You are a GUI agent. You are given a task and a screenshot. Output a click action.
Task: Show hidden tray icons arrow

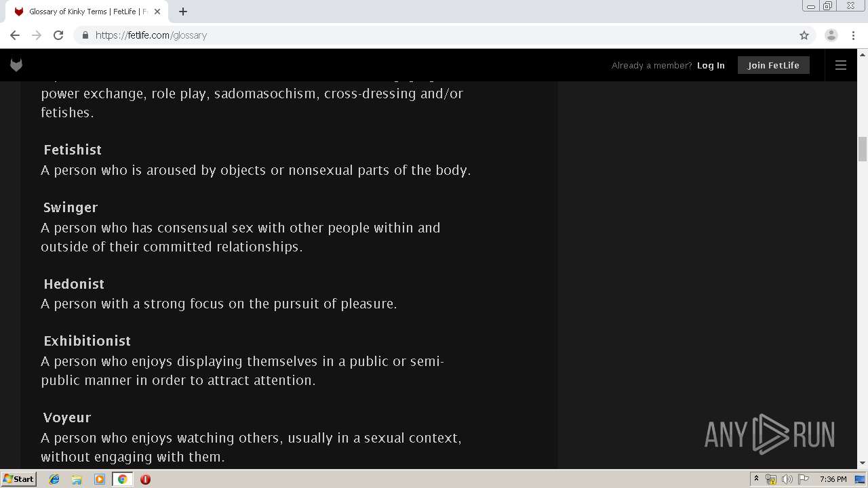[756, 479]
